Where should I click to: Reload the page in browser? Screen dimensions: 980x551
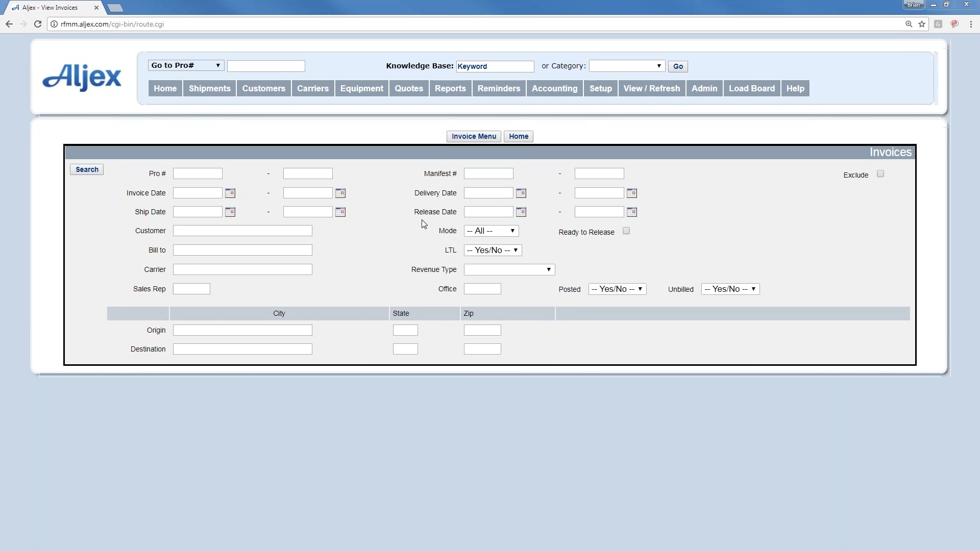click(38, 24)
